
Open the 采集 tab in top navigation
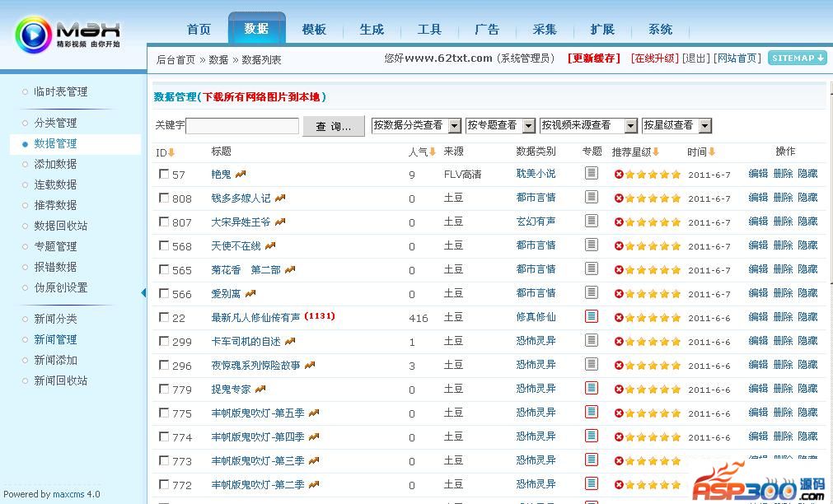(545, 30)
